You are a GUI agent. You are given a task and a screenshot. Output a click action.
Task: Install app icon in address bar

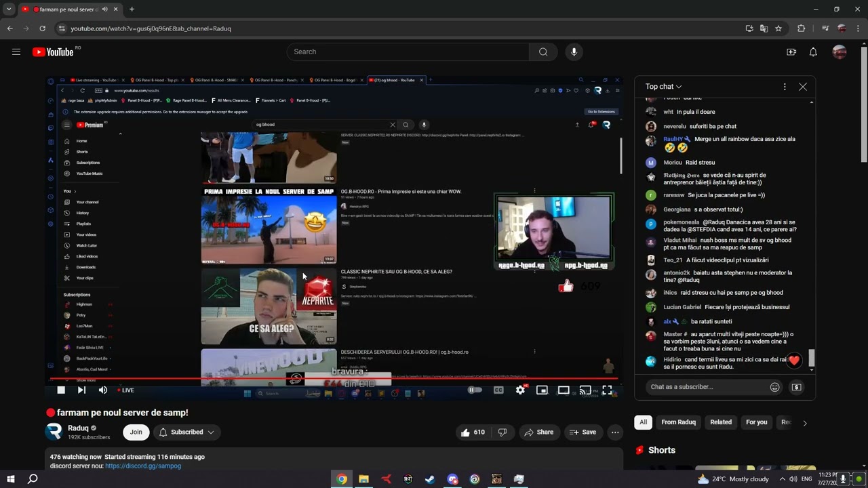(749, 28)
